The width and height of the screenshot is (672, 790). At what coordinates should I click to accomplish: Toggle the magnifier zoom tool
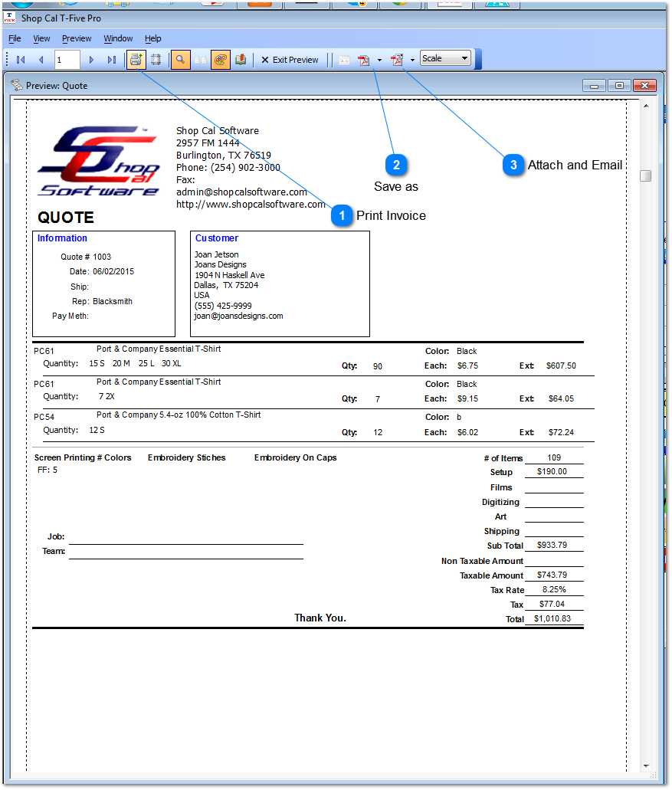pyautogui.click(x=180, y=60)
